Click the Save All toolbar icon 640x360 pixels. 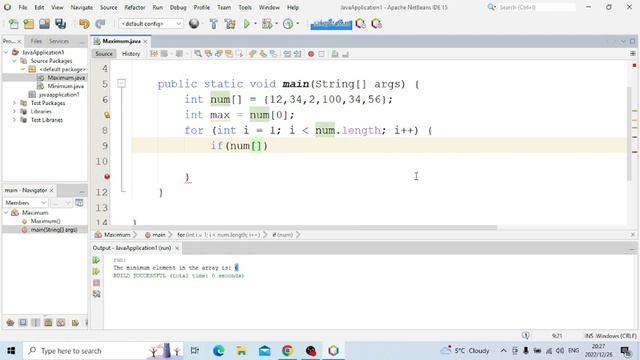click(x=60, y=24)
